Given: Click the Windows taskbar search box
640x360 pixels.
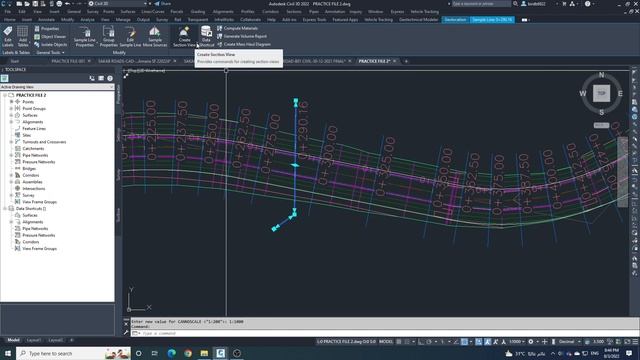Looking at the screenshot, I should tap(73, 353).
